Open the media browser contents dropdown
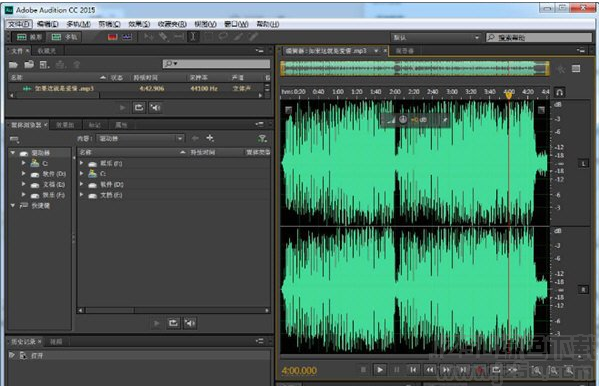Screen dimensions: 599x386 140,138
